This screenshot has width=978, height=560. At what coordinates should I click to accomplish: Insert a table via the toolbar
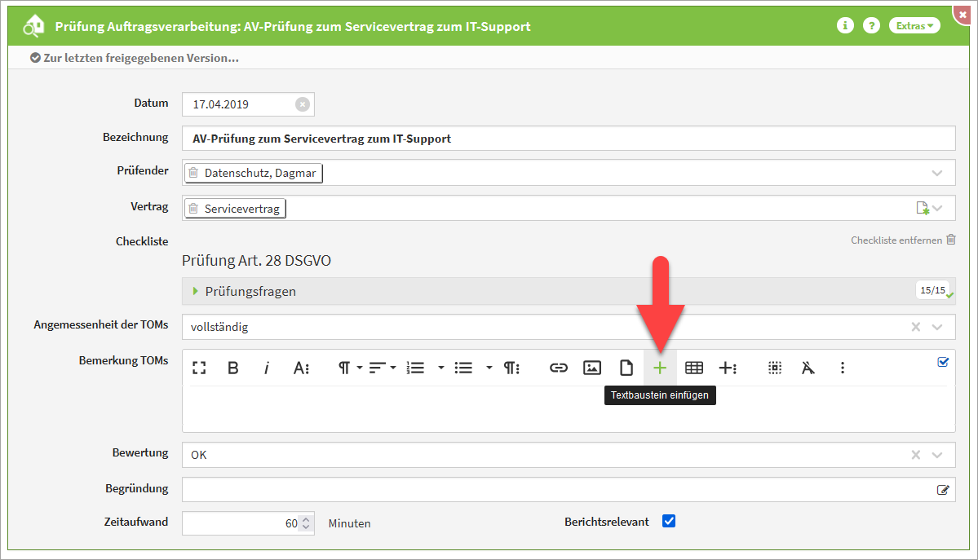[694, 368]
